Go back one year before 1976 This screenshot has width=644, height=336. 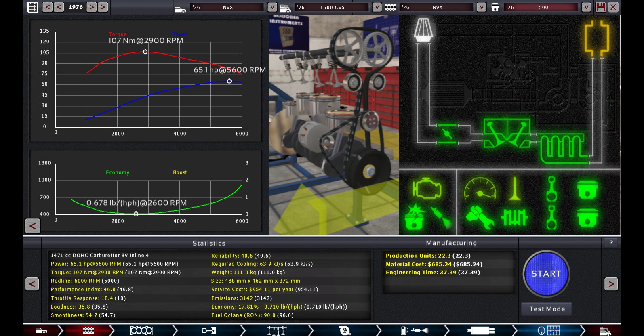pos(59,7)
